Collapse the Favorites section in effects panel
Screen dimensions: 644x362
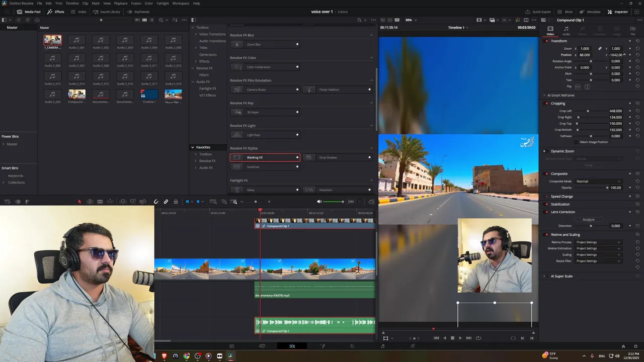(x=192, y=147)
